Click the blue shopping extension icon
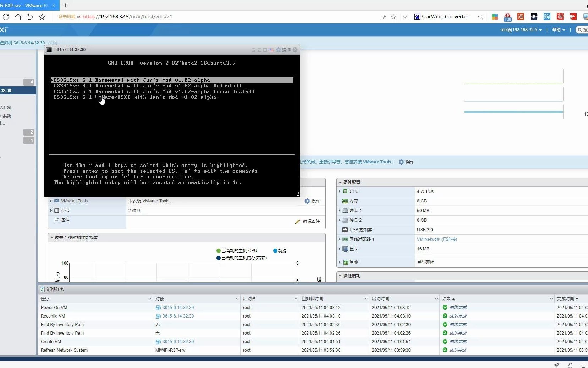 point(547,17)
